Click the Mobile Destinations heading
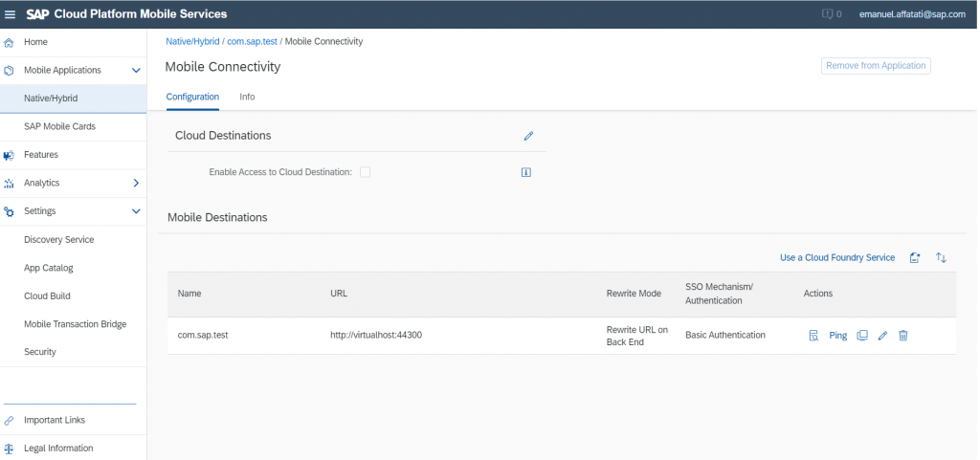Image resolution: width=980 pixels, height=460 pixels. click(x=217, y=217)
